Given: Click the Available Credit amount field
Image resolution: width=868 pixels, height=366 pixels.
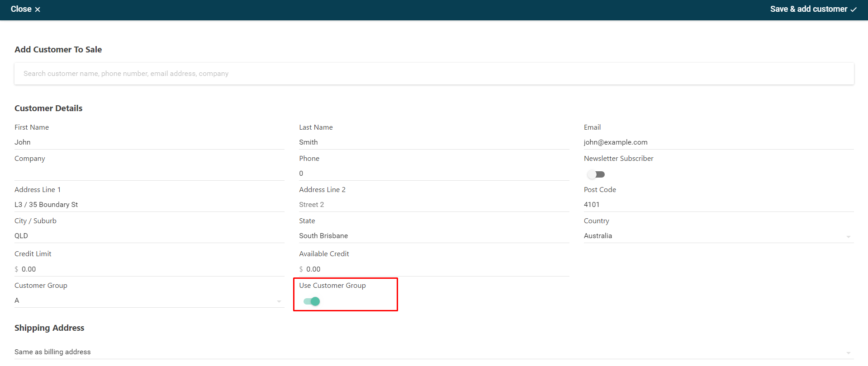Looking at the screenshot, I should [434, 269].
